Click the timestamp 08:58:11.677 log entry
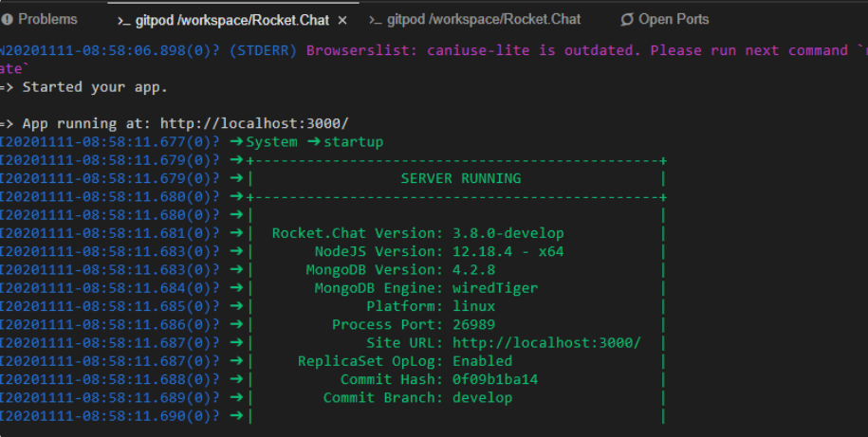 coord(110,141)
